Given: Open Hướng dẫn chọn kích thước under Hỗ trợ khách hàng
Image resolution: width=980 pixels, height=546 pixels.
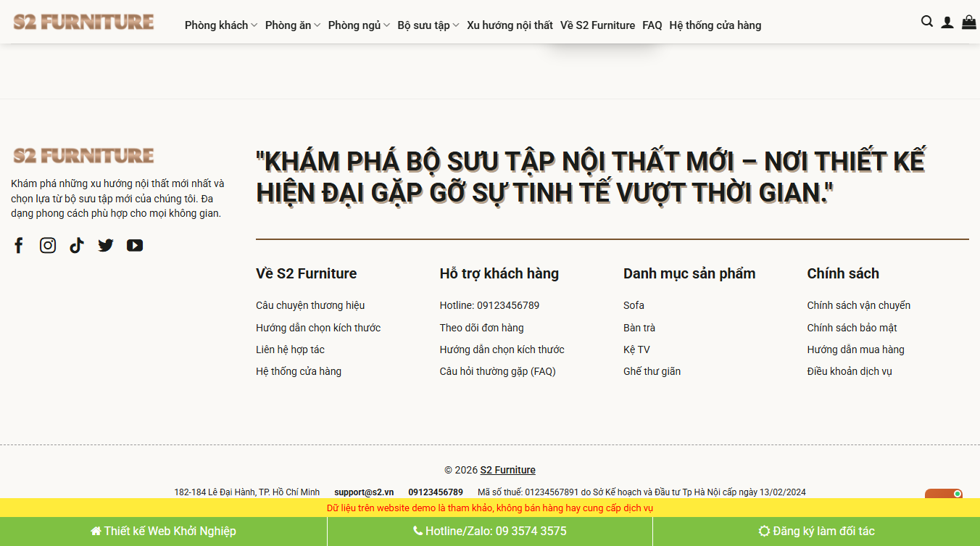Looking at the screenshot, I should point(502,349).
